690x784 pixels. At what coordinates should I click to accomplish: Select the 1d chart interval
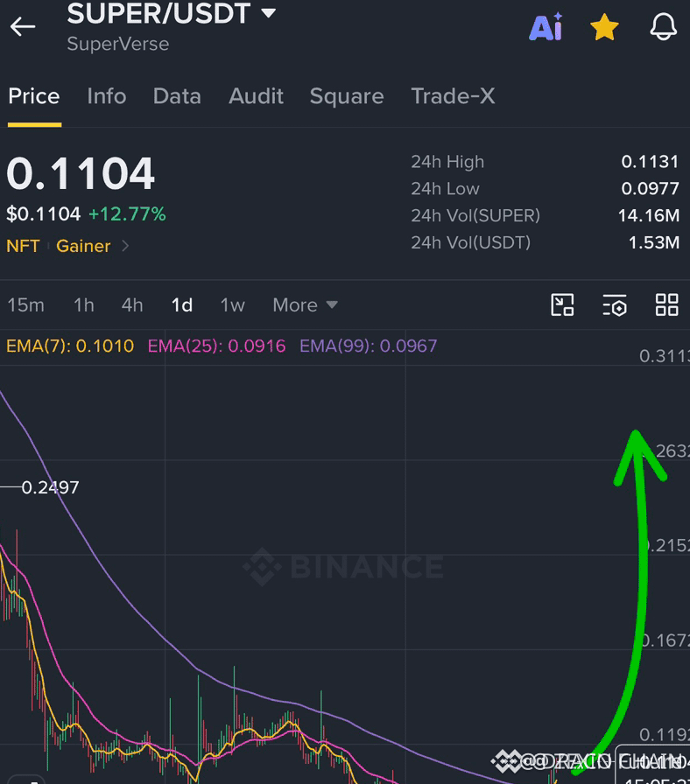pos(182,305)
